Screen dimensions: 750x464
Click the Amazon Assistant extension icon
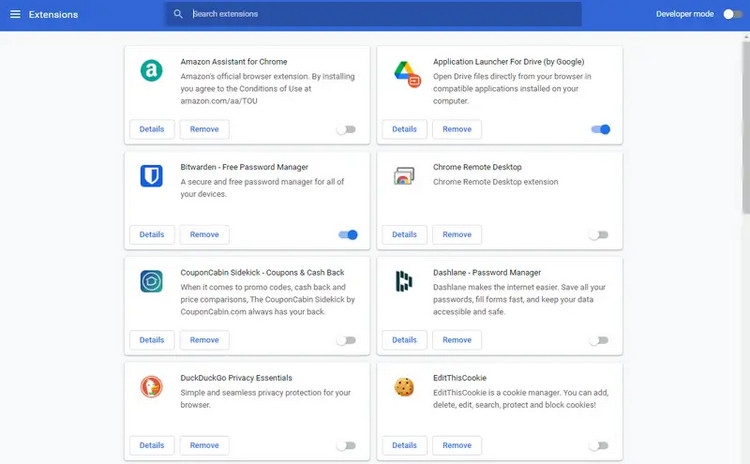pos(151,70)
